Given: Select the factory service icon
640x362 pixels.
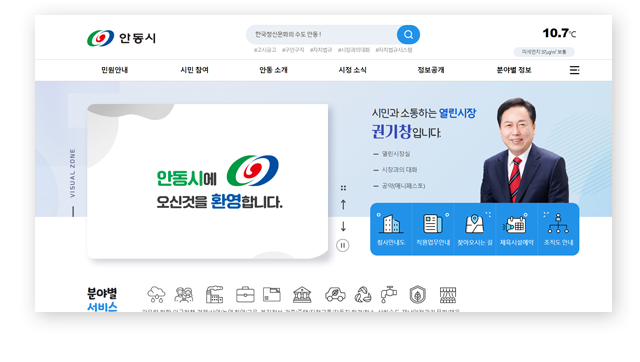Looking at the screenshot, I should coord(215,295).
